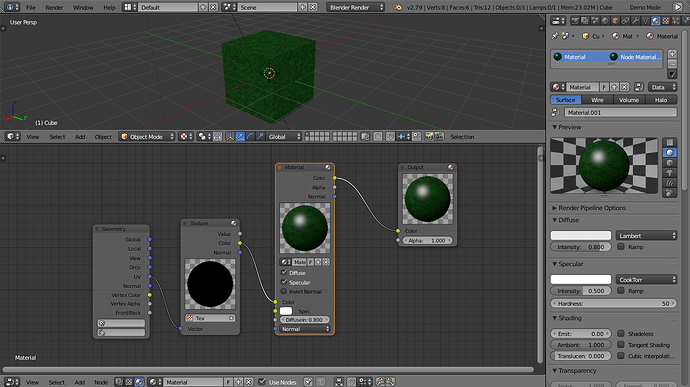This screenshot has height=387, width=690.
Task: Enable the Cubic Interpolation checkbox
Action: pos(621,355)
